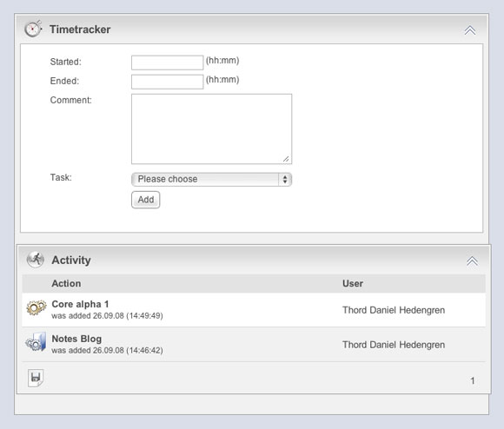Click the Timetracker stopwatch icon
The image size is (504, 429).
tap(33, 29)
